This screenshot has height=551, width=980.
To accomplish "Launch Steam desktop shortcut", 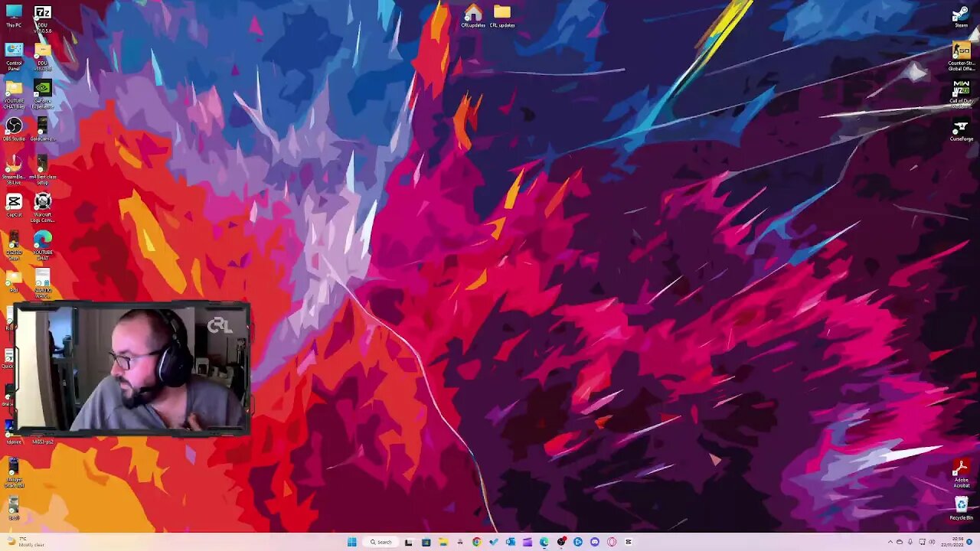I will 961,17.
